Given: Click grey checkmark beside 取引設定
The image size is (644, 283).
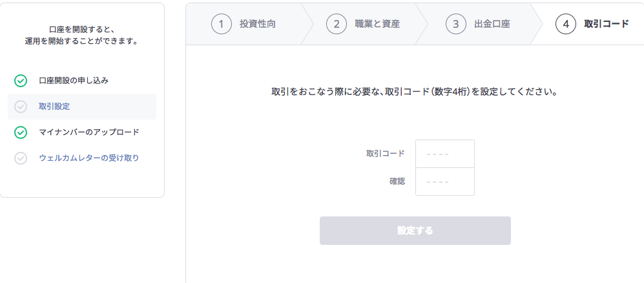Looking at the screenshot, I should (x=21, y=107).
